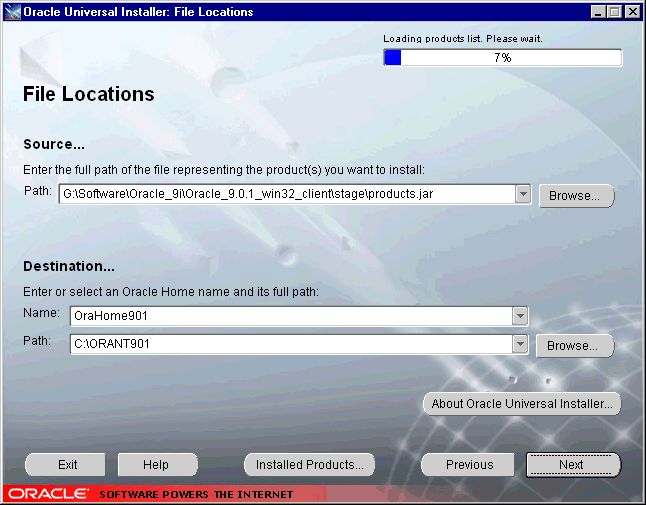
Task: Expand the Oracle Home Name dropdown
Action: (x=520, y=316)
